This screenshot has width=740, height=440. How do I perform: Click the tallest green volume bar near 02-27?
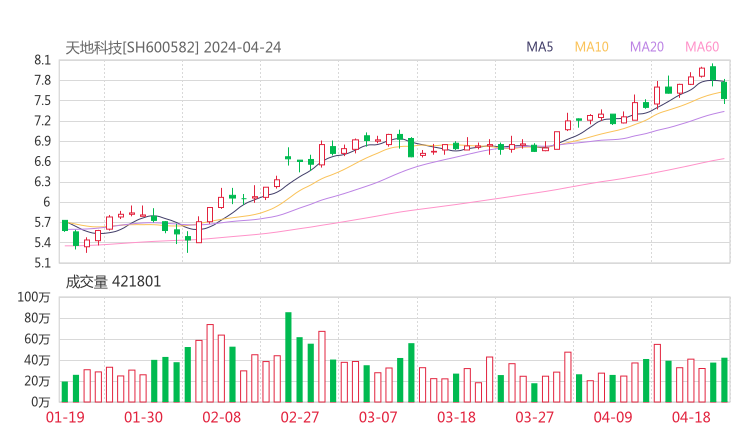(288, 357)
